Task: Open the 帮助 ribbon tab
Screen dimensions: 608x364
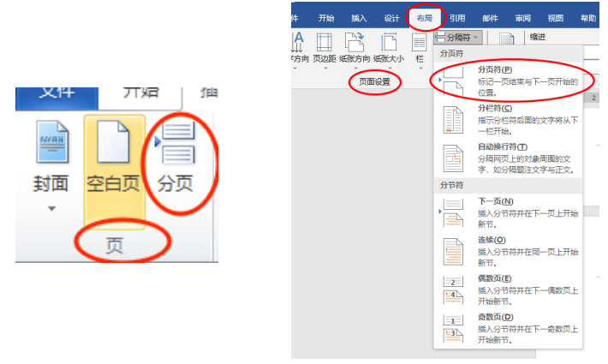Action: (x=587, y=18)
